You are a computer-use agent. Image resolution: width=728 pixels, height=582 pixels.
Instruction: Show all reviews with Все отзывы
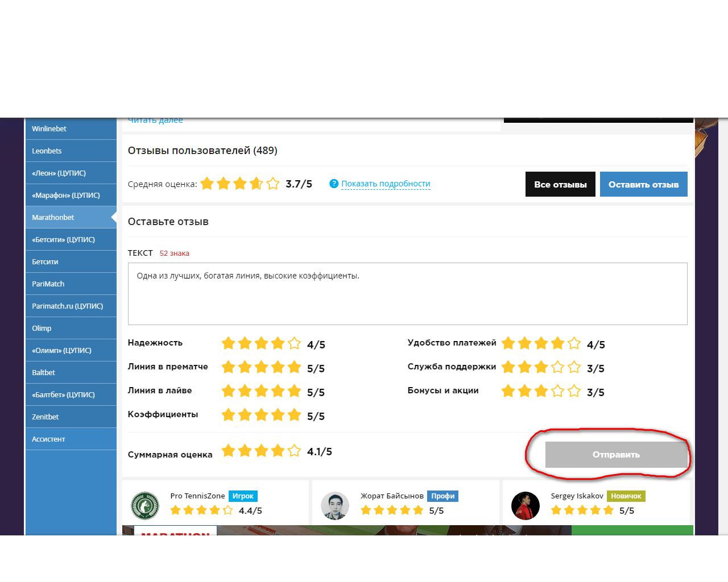(x=560, y=184)
